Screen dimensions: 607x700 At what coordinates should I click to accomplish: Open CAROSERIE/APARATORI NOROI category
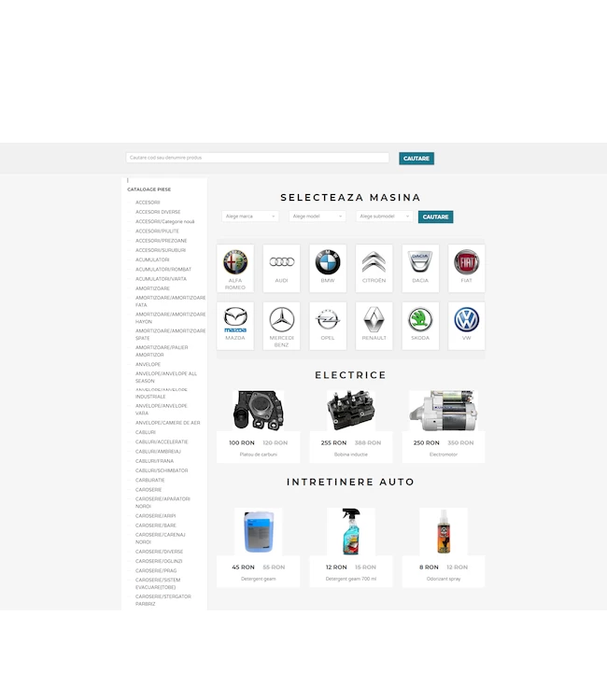tap(162, 503)
